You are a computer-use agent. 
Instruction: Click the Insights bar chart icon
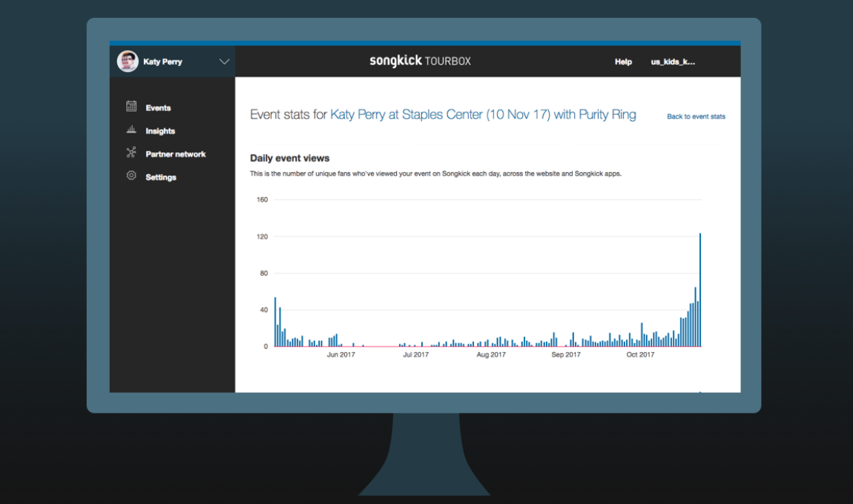131,130
